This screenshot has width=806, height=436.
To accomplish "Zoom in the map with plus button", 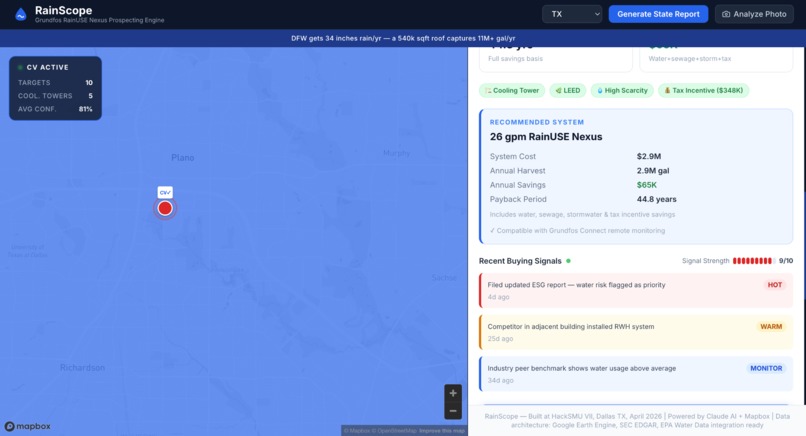I will point(453,393).
